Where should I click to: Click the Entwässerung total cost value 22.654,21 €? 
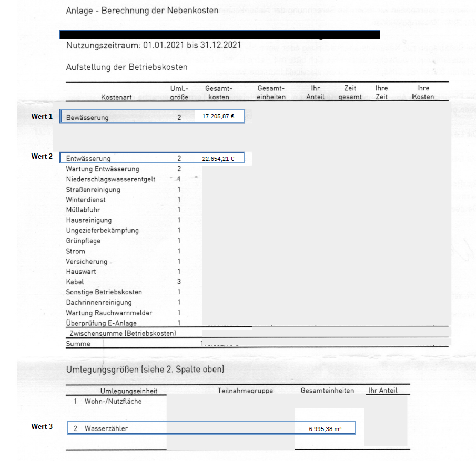218,158
